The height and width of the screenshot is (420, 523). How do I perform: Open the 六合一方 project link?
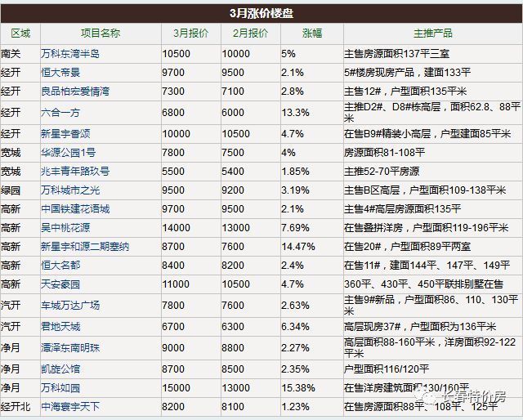point(60,113)
